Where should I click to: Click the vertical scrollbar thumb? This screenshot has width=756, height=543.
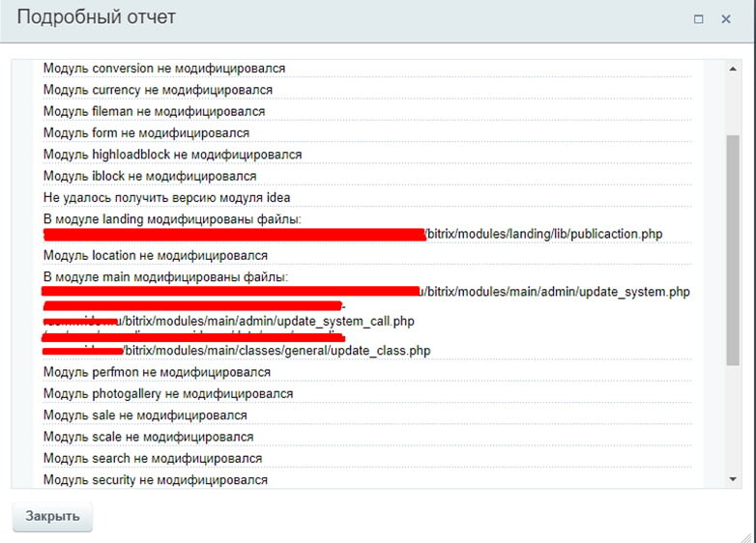734,249
